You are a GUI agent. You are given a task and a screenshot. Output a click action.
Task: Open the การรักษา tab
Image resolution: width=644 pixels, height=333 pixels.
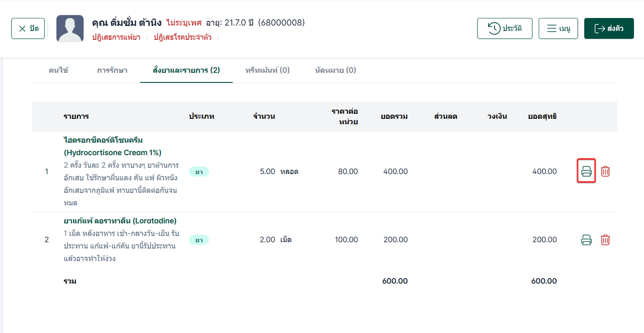112,70
